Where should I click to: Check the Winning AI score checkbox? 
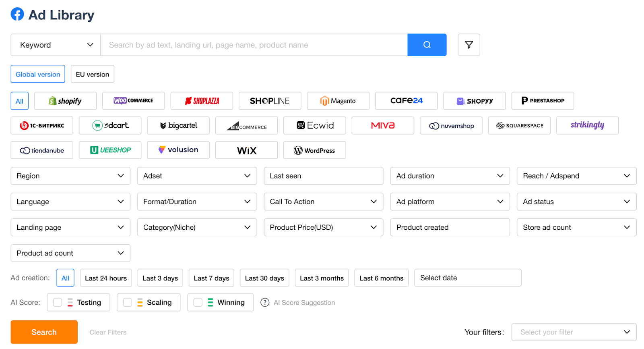click(198, 302)
